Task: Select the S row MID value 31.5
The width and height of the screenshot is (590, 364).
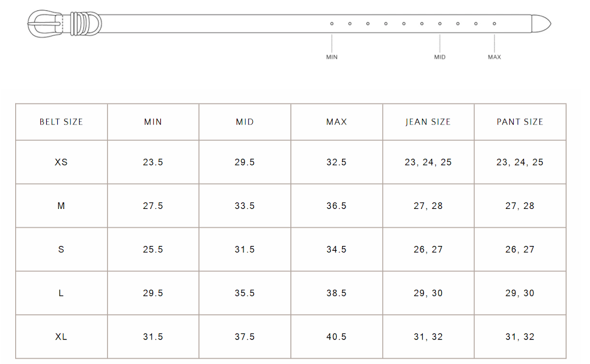Action: pyautogui.click(x=245, y=249)
